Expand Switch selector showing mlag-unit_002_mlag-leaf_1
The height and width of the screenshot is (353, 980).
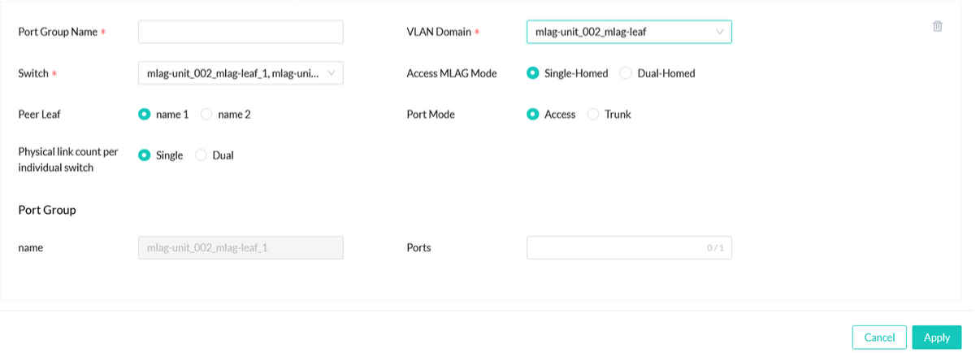[232, 73]
